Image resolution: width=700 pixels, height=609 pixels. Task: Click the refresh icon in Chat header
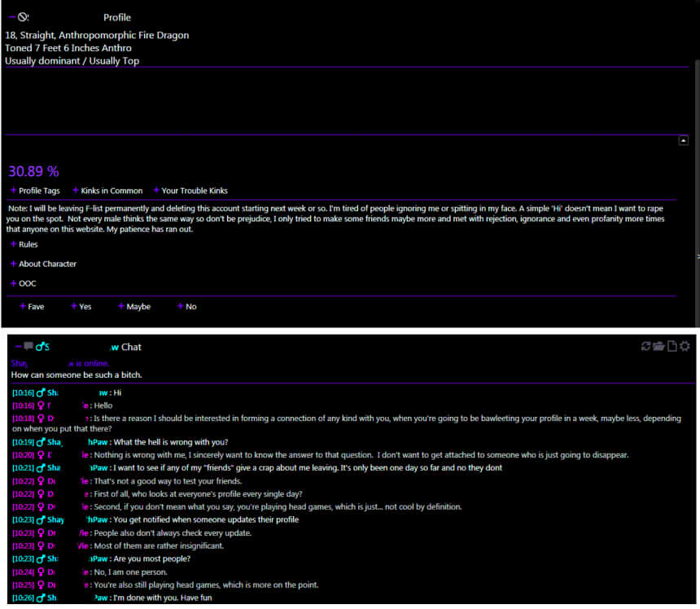click(645, 345)
